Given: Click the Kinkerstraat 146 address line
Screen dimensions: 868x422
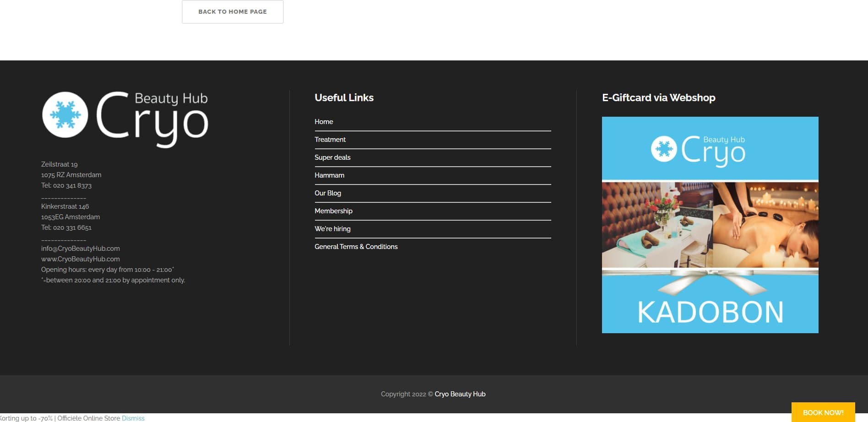Looking at the screenshot, I should point(65,206).
